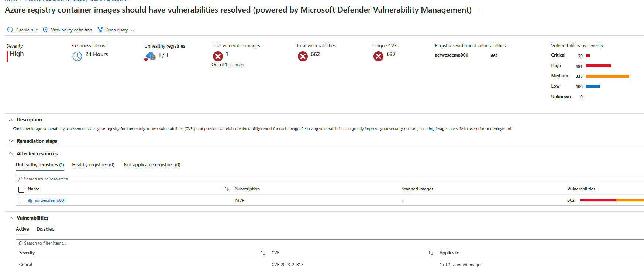This screenshot has height=268, width=644.
Task: Click the Applies to column header
Action: [449, 253]
